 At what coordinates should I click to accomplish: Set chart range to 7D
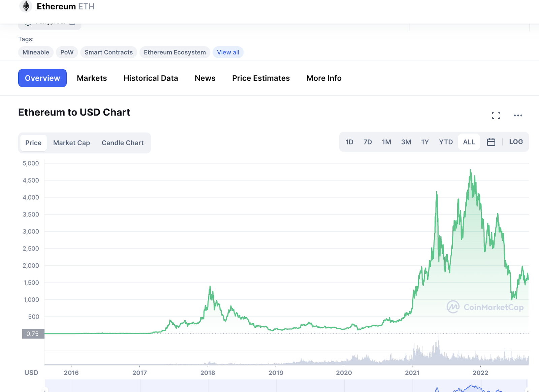(368, 142)
